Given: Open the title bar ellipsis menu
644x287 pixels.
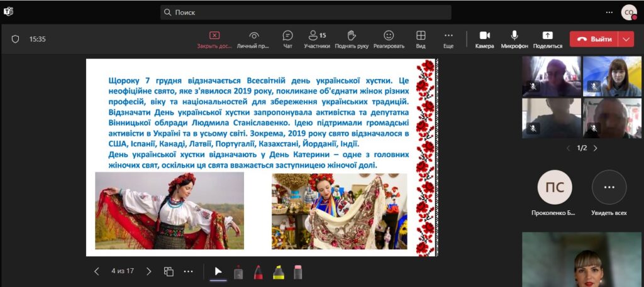Looking at the screenshot, I should tap(609, 12).
